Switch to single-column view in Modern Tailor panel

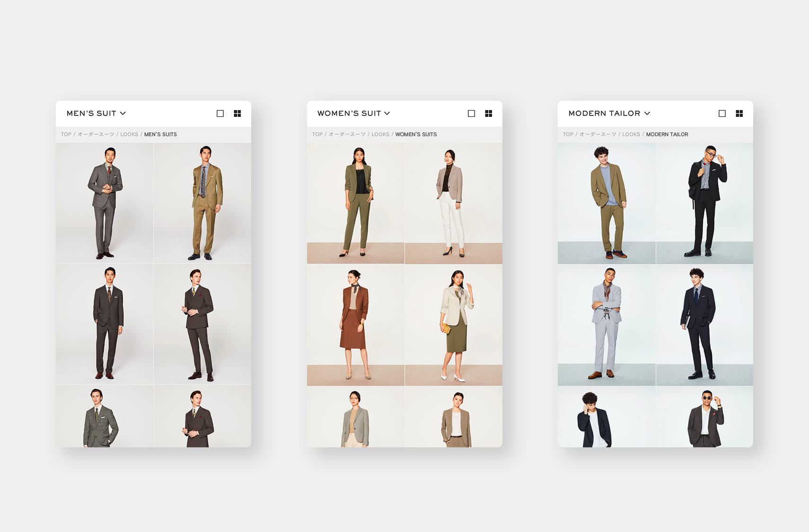pyautogui.click(x=722, y=113)
